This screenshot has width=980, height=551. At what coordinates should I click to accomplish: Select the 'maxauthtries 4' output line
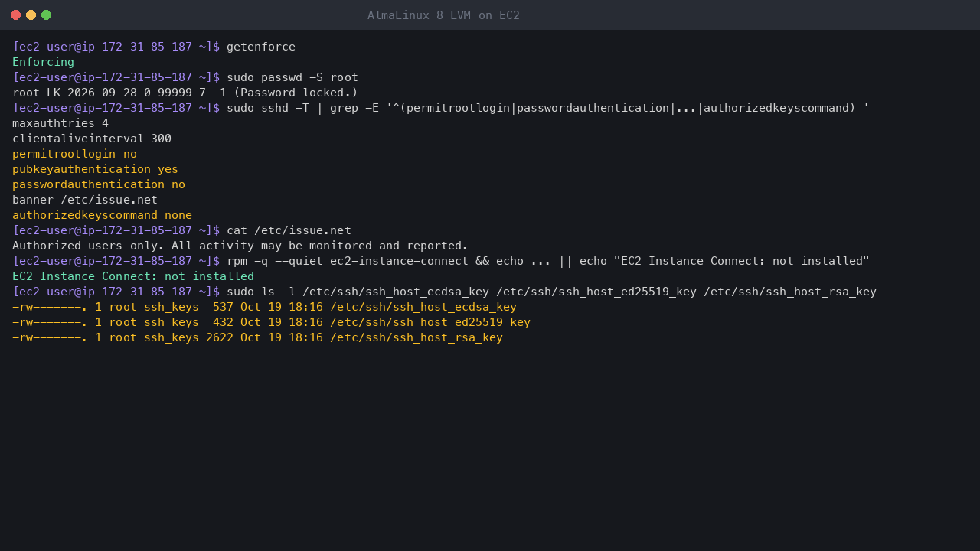[60, 123]
